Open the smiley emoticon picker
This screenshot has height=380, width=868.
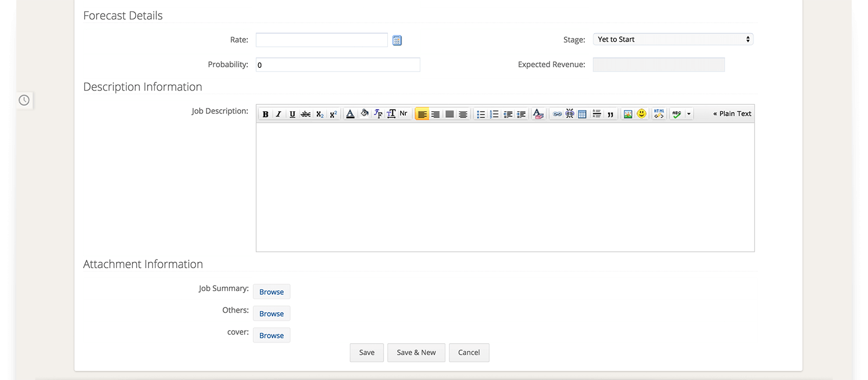(x=642, y=113)
